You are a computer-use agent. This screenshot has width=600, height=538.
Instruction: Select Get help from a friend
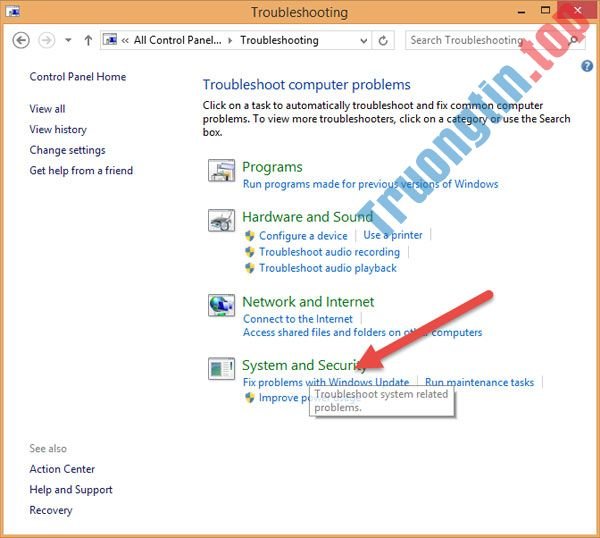click(x=81, y=170)
